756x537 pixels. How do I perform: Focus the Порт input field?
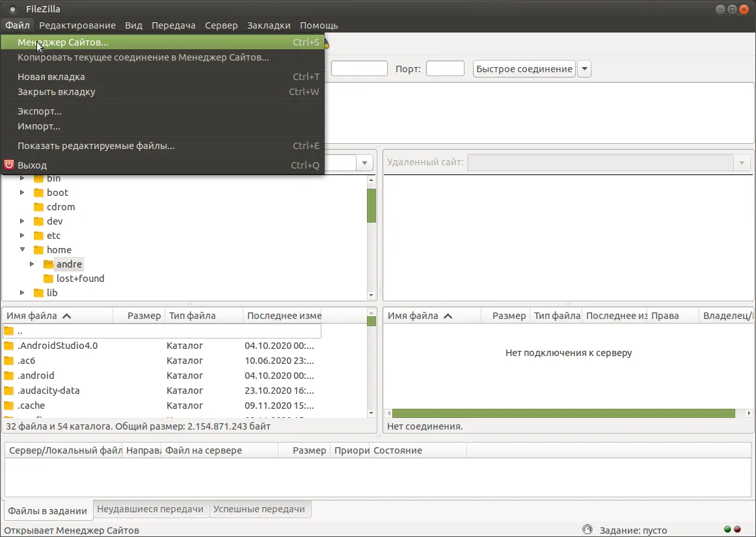click(445, 68)
